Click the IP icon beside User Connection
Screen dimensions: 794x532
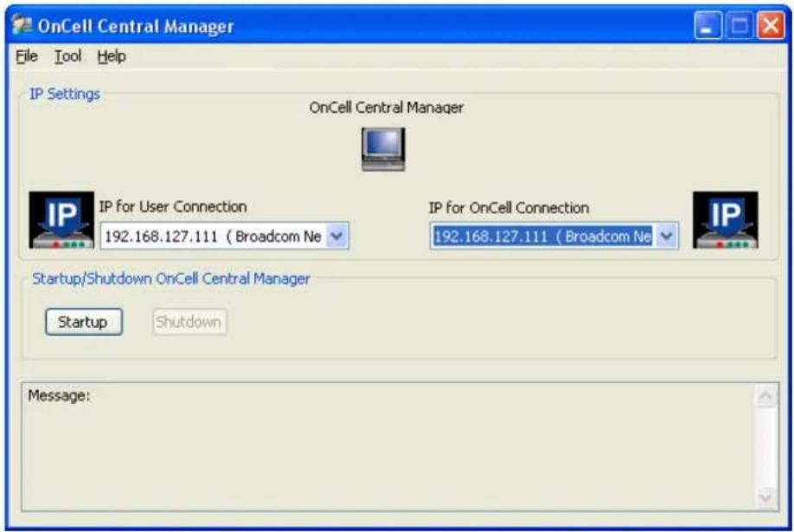(x=61, y=220)
